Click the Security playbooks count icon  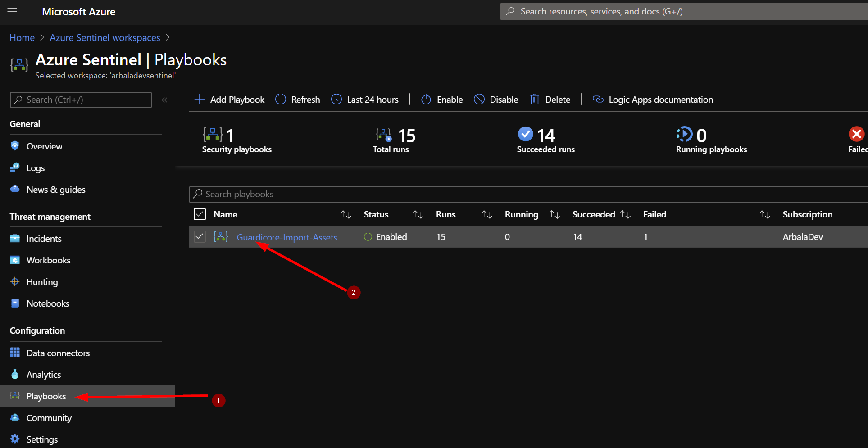point(213,134)
